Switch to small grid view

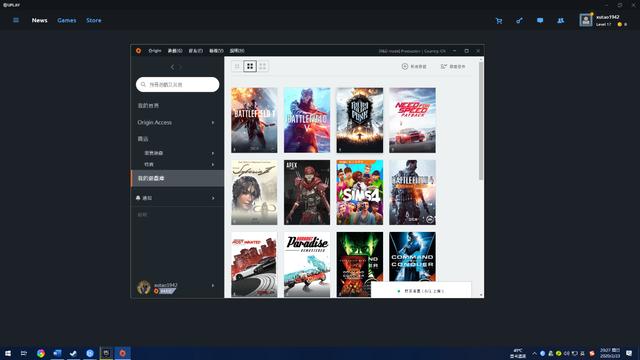237,66
